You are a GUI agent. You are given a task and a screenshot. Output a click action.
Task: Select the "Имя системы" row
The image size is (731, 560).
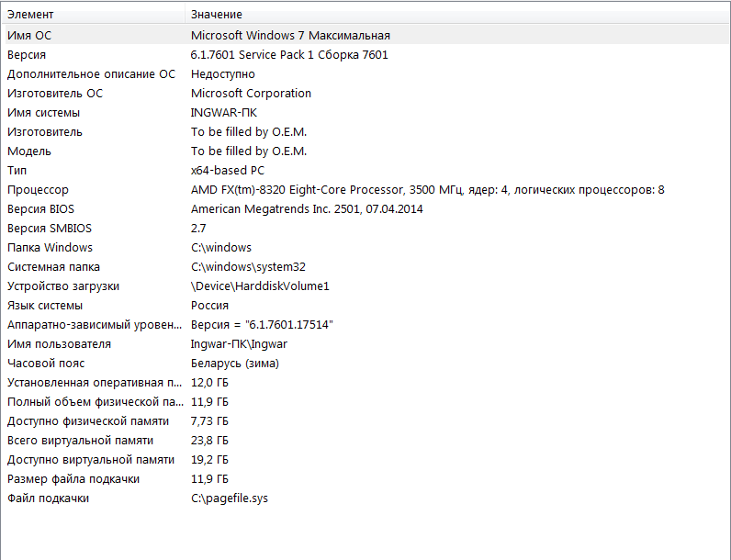[x=43, y=112]
